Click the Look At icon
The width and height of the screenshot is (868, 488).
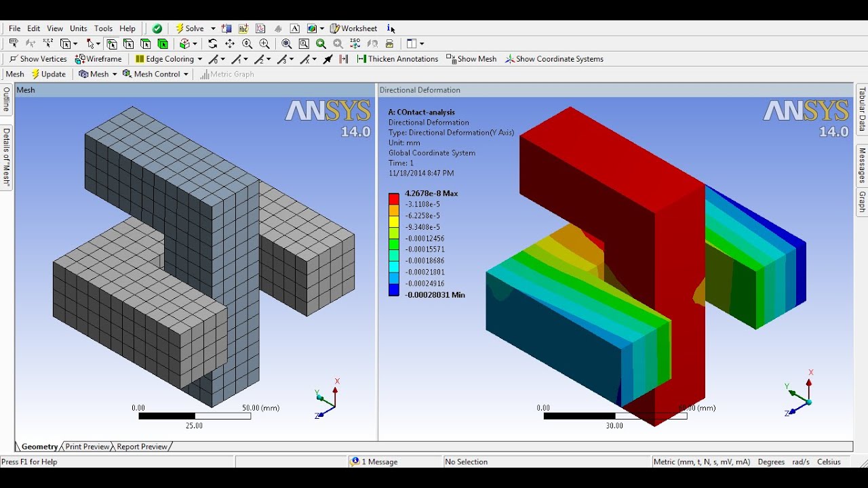click(372, 43)
